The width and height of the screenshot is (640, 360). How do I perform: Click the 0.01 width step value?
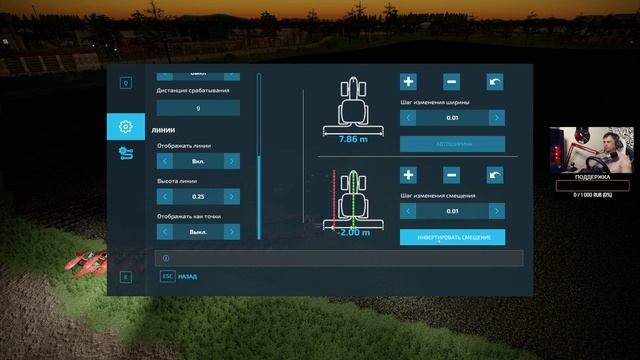(x=452, y=118)
